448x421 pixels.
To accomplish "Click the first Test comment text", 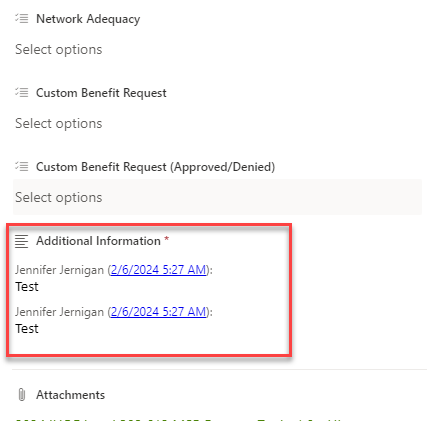I will point(27,287).
